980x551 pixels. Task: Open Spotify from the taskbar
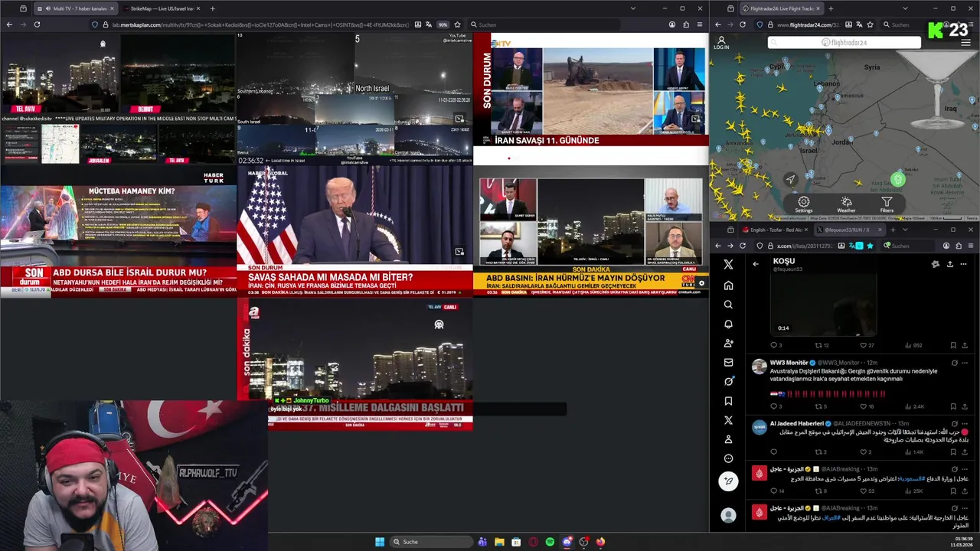pos(550,542)
